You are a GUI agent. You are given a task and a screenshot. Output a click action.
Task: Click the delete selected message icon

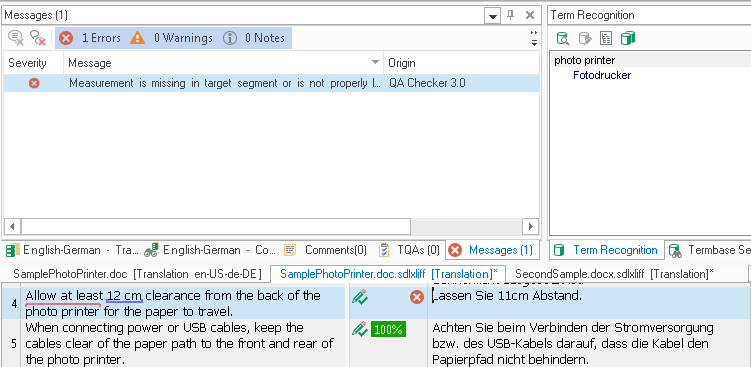pyautogui.click(x=16, y=38)
